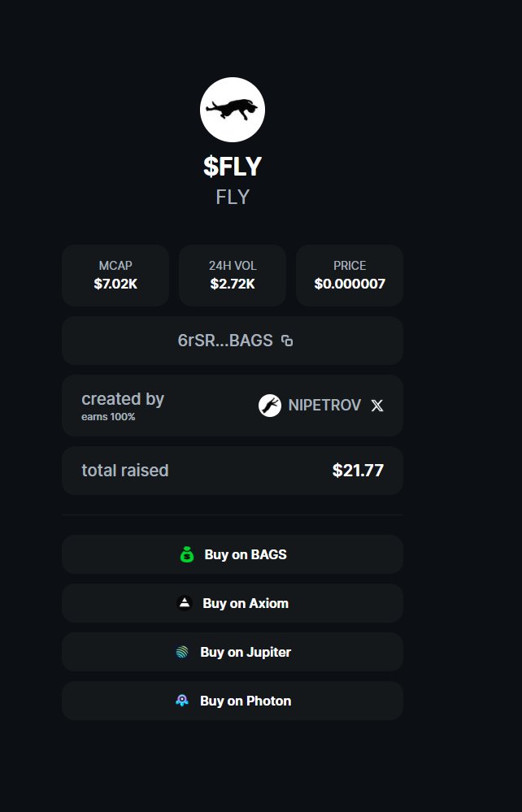Click the total raised $21.77 amount
This screenshot has width=522, height=812.
coord(358,471)
